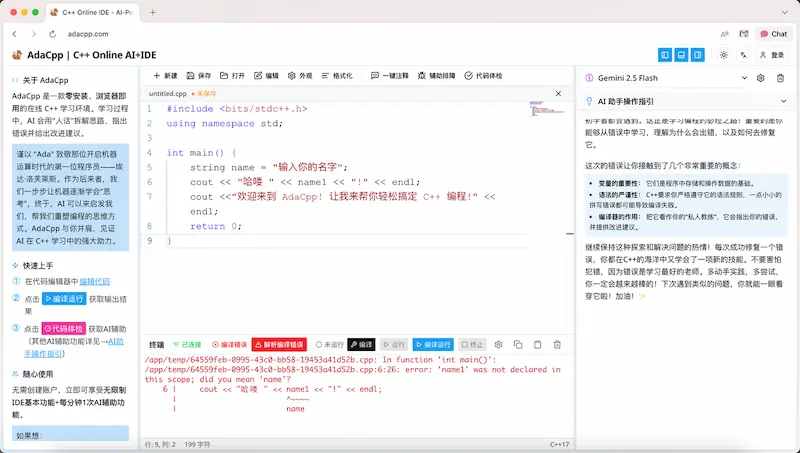Image resolution: width=800 pixels, height=453 pixels.
Task: Switch the light/dark theme sun icon
Action: coord(723,55)
